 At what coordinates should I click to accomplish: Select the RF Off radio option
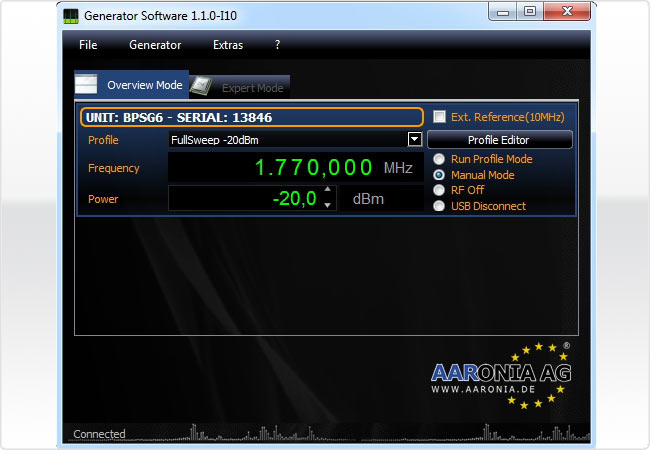439,190
